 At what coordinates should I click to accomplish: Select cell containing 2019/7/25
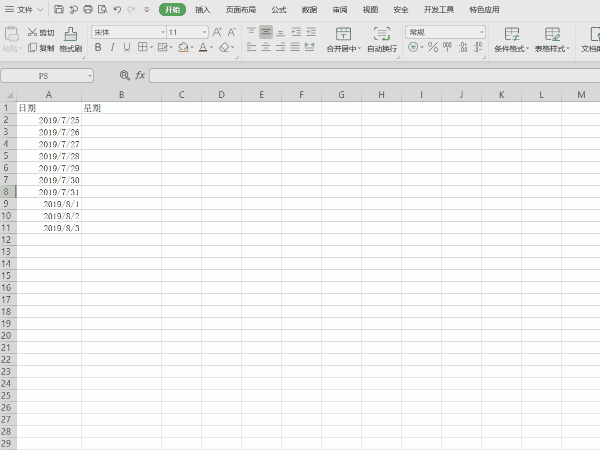tap(49, 120)
